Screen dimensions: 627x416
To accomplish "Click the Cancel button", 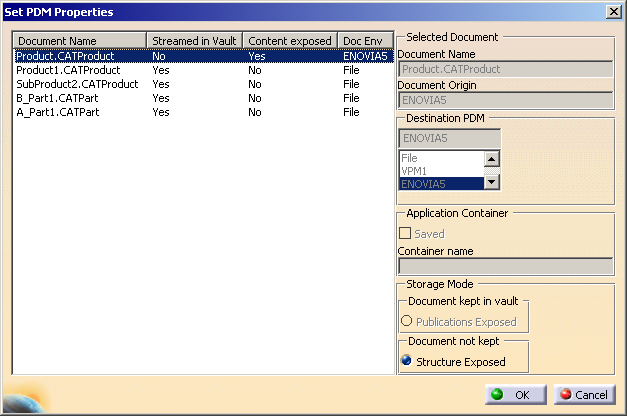I will 582,395.
